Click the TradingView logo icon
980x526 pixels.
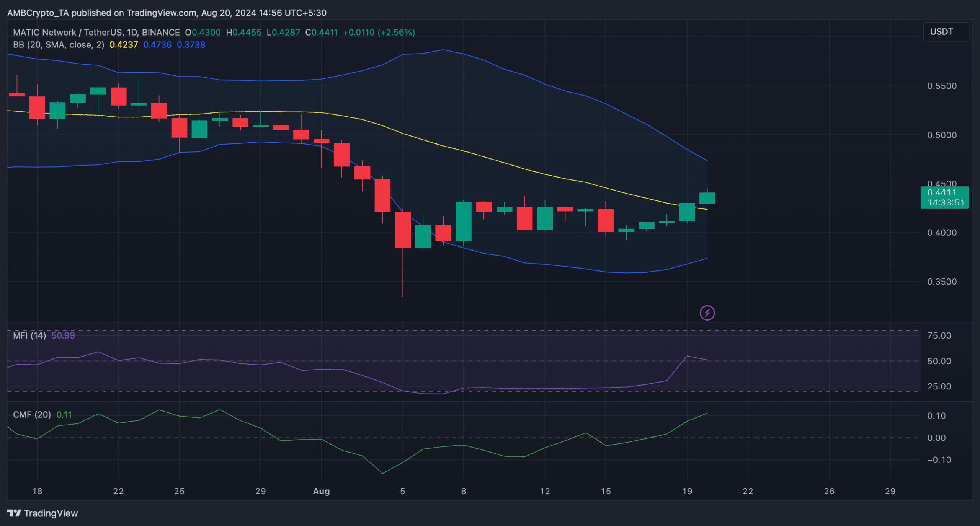tap(14, 513)
